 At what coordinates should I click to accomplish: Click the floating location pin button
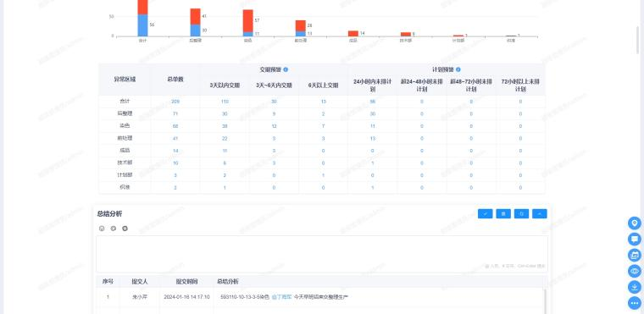coord(635,223)
